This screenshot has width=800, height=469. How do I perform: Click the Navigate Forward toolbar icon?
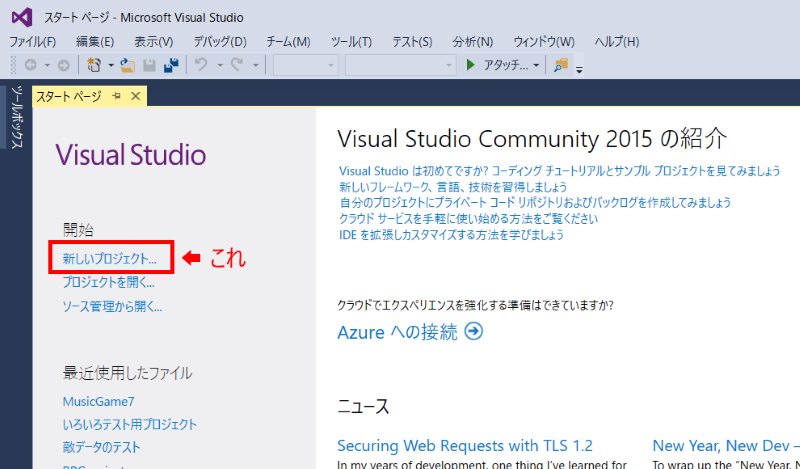point(63,65)
